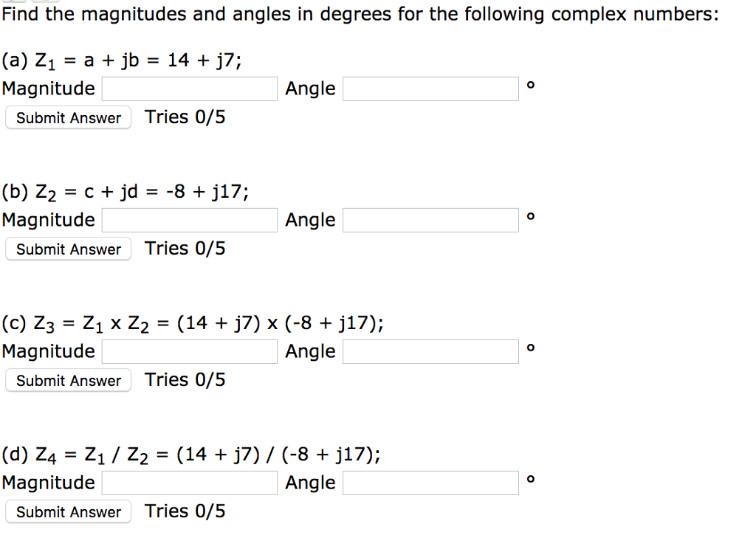
Task: Click the Tries 0/5 counter for part (a)
Action: 185,117
